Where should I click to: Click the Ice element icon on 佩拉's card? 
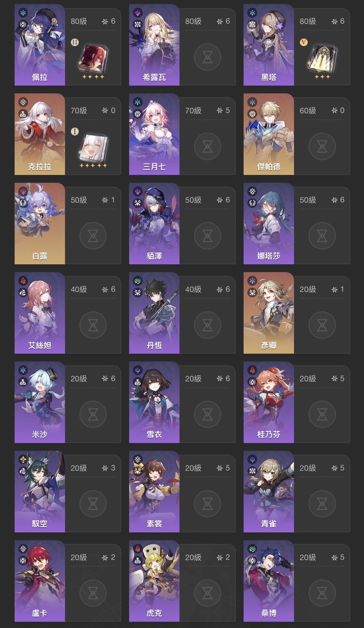pyautogui.click(x=23, y=13)
